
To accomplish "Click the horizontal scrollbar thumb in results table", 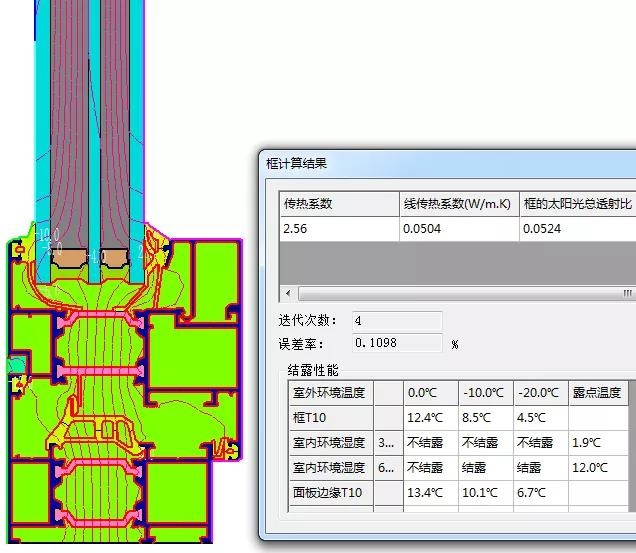I will tap(466, 293).
